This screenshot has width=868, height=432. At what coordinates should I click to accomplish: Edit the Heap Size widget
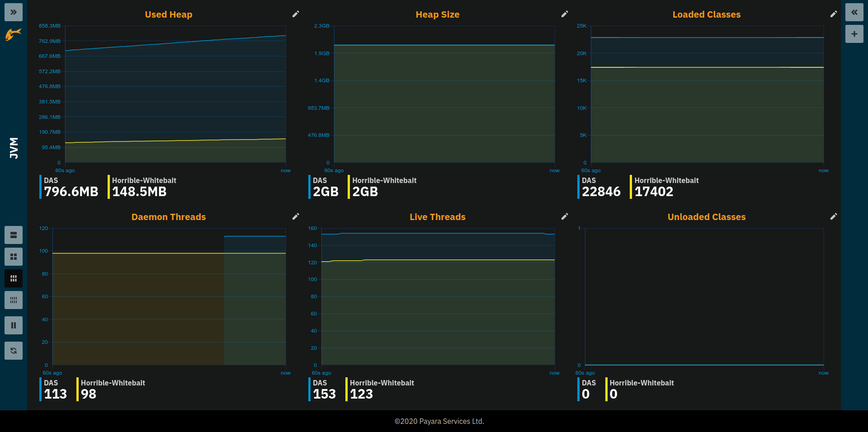(565, 14)
